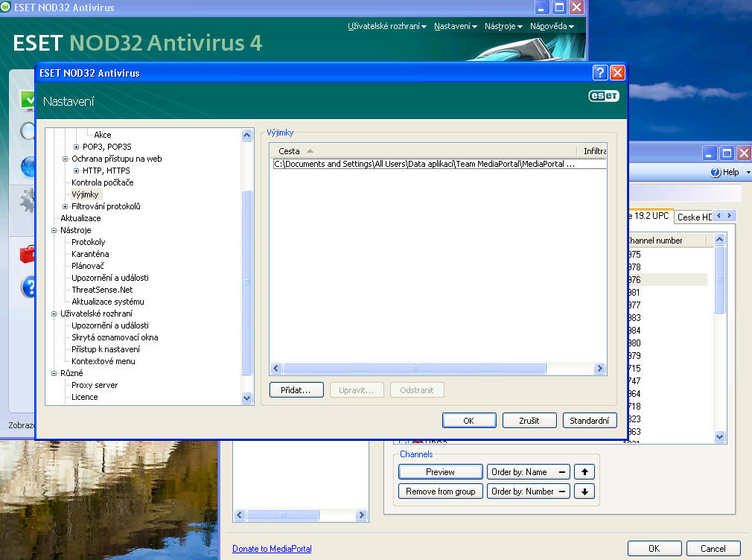
Task: Open the Nápověda menu
Action: [552, 26]
